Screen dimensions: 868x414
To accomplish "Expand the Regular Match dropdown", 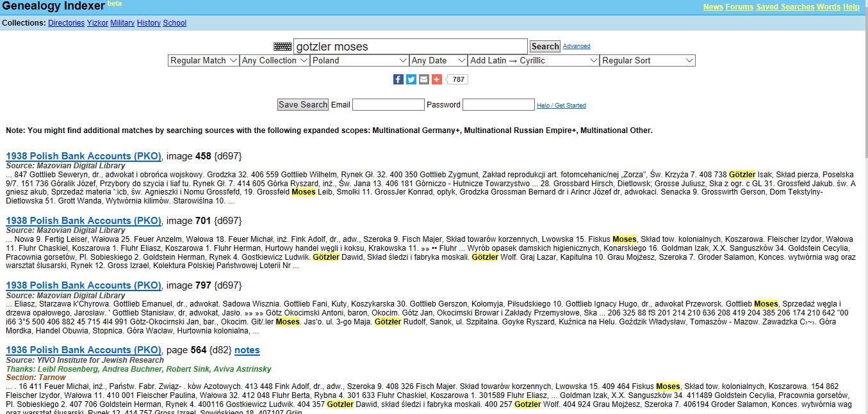I will pyautogui.click(x=203, y=61).
